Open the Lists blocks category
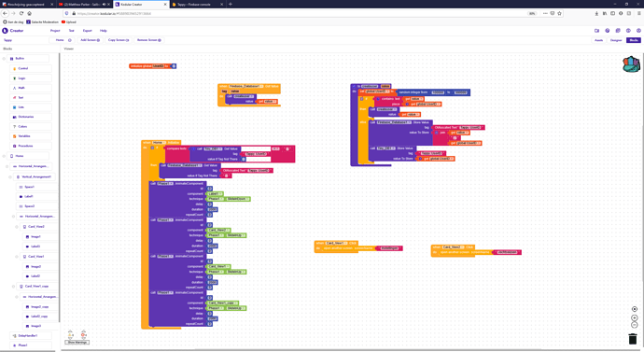Viewport: 644px width, 352px height. (31, 107)
